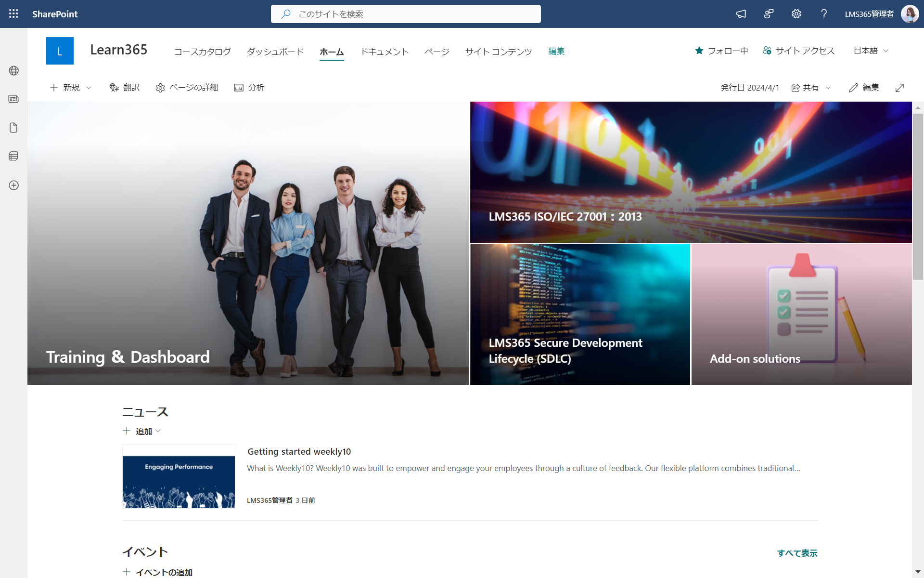924x578 pixels.
Task: Click すべて表示 link for events
Action: pos(797,553)
